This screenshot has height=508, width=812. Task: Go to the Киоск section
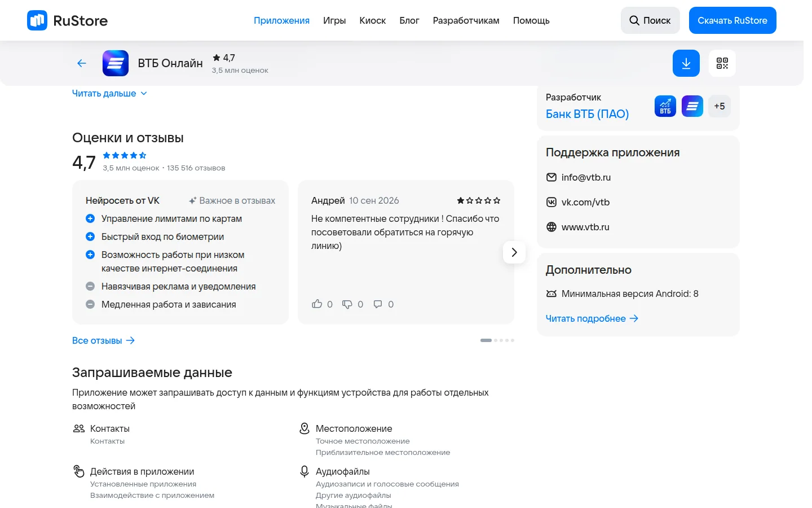[373, 20]
